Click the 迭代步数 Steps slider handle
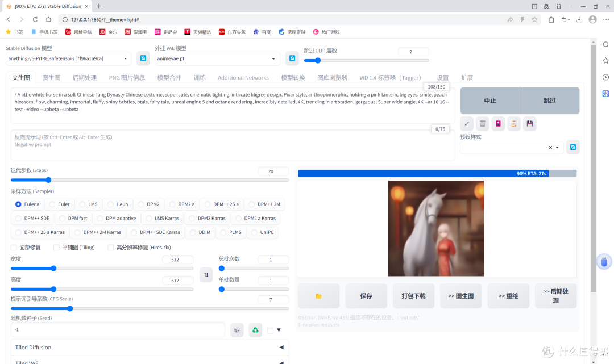614x364 pixels. pos(48,180)
